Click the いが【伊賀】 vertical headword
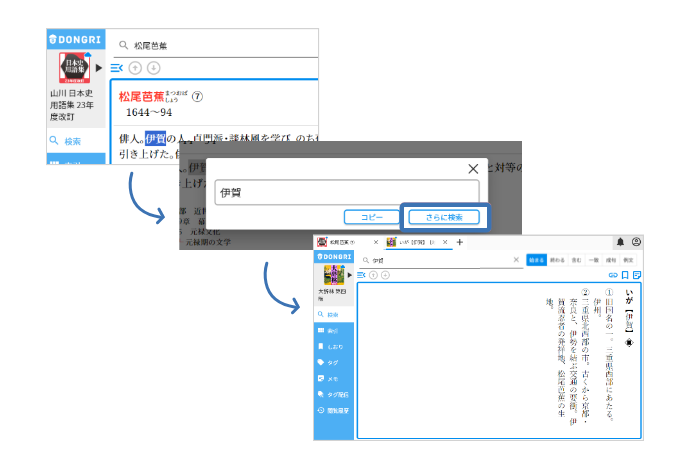685x468 pixels. 629,311
